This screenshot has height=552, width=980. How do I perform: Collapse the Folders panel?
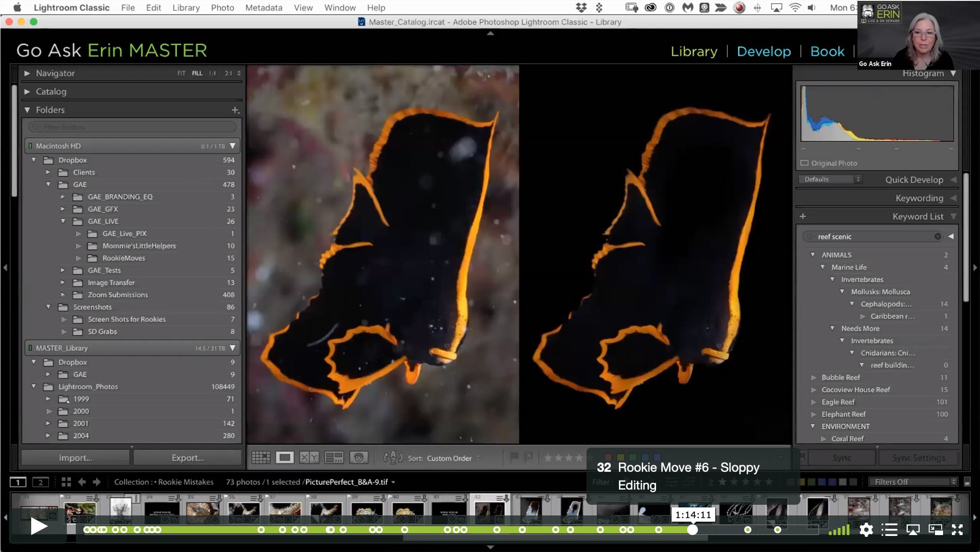tap(27, 110)
